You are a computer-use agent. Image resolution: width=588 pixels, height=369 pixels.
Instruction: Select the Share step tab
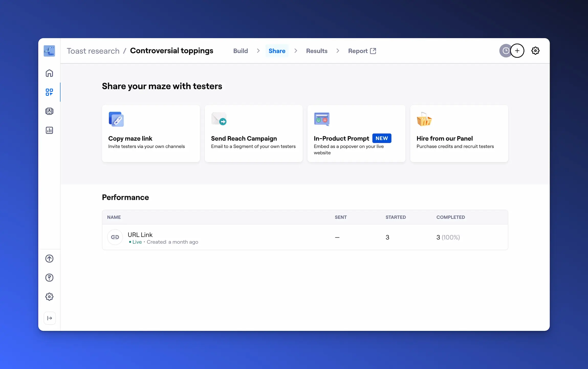click(277, 51)
